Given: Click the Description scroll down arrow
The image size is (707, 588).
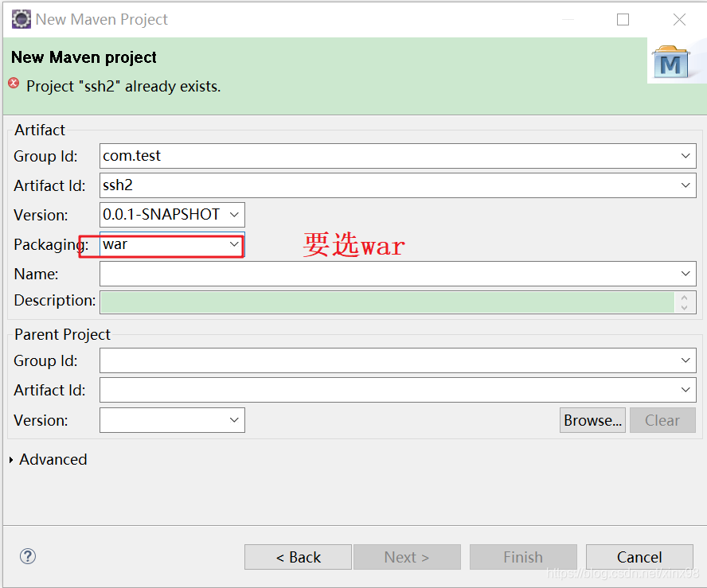Looking at the screenshot, I should pyautogui.click(x=684, y=308).
